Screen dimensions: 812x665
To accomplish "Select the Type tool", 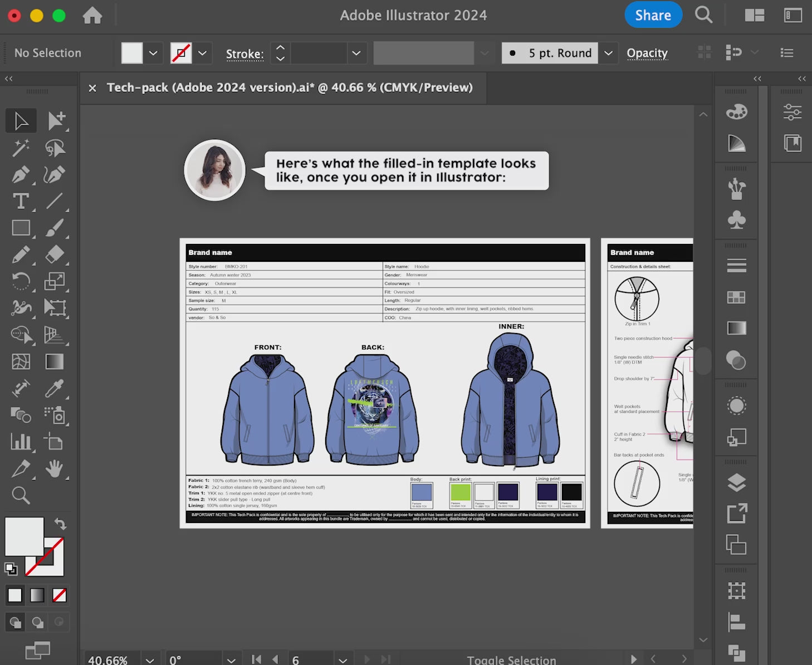I will point(21,201).
